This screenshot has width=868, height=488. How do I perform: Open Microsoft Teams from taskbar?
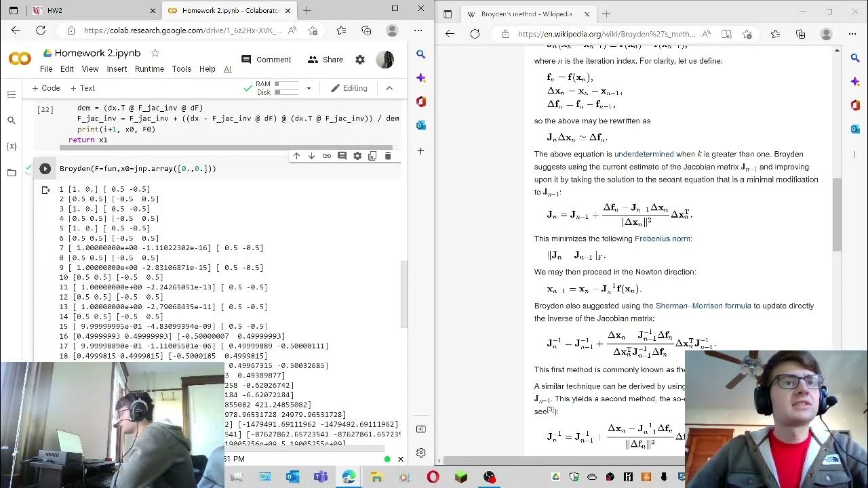[320, 477]
